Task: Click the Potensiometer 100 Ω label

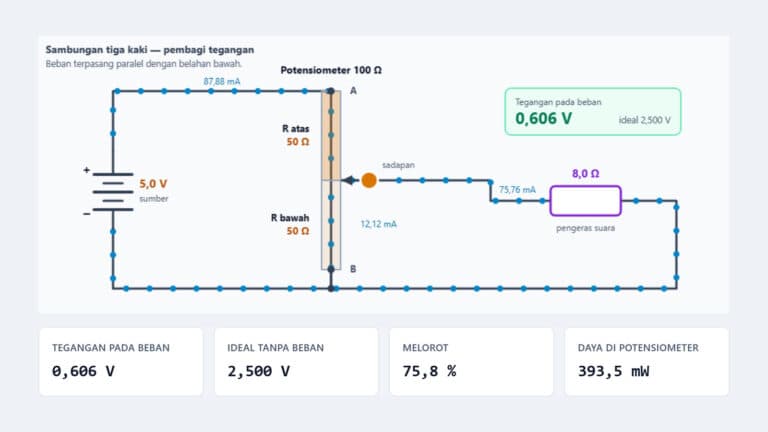Action: tap(331, 70)
